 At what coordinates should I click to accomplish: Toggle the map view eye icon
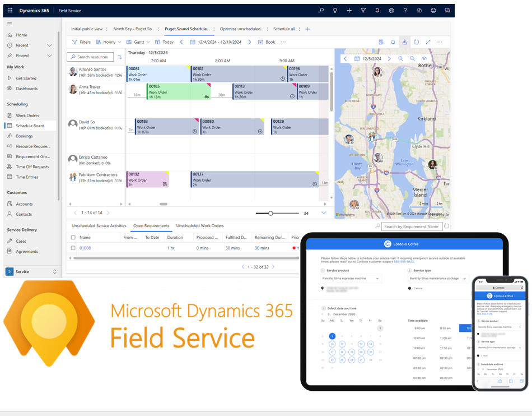click(424, 58)
